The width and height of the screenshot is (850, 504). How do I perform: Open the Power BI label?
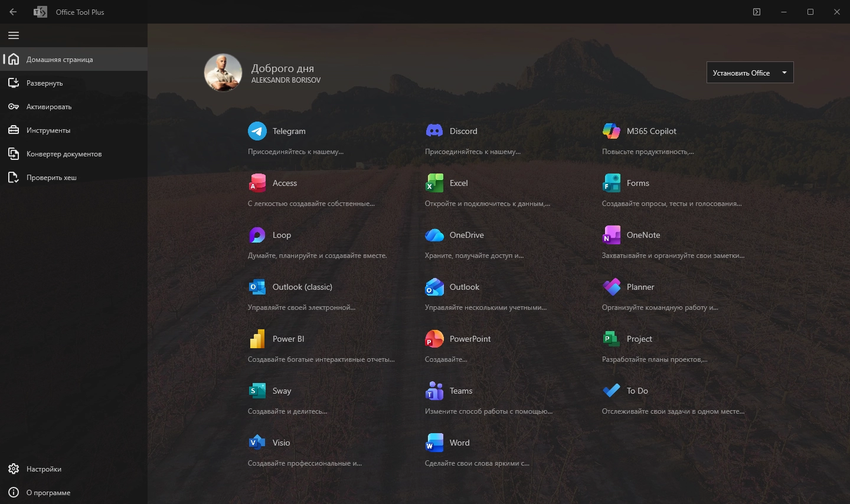coord(289,339)
